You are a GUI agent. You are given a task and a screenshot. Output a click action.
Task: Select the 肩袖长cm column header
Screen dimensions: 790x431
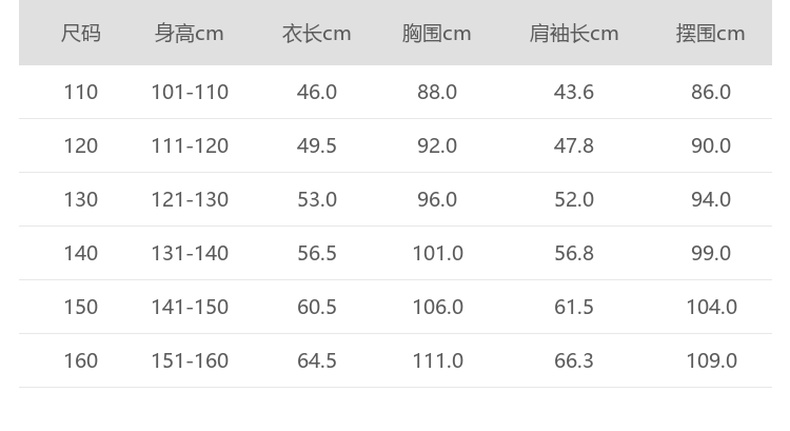point(573,34)
